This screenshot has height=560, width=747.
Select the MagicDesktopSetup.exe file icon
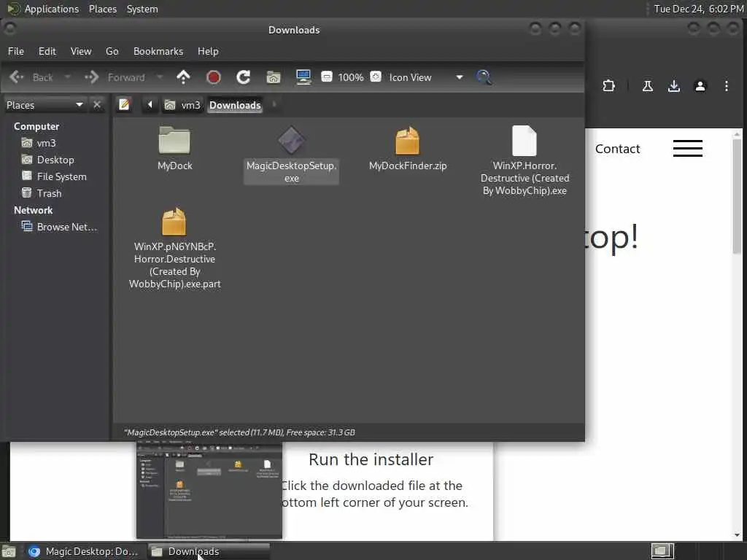pos(292,139)
